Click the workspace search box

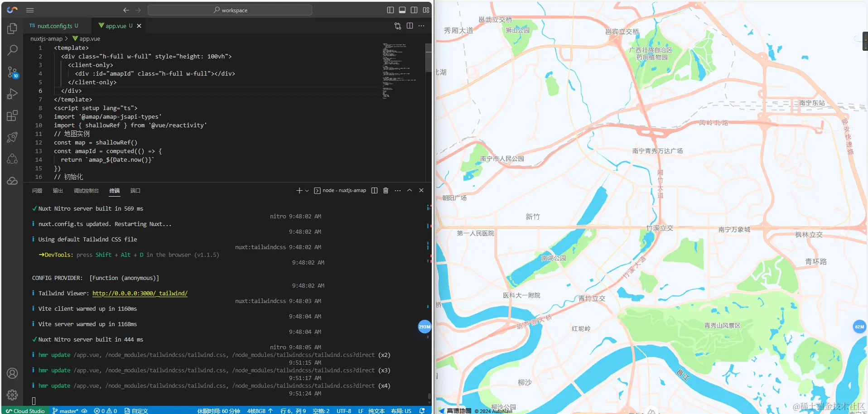(230, 10)
